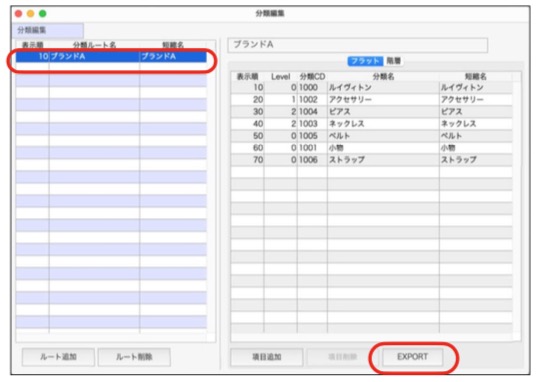The width and height of the screenshot is (539, 382).
Task: Select the ピアス 分類名 cell
Action: [x=383, y=111]
